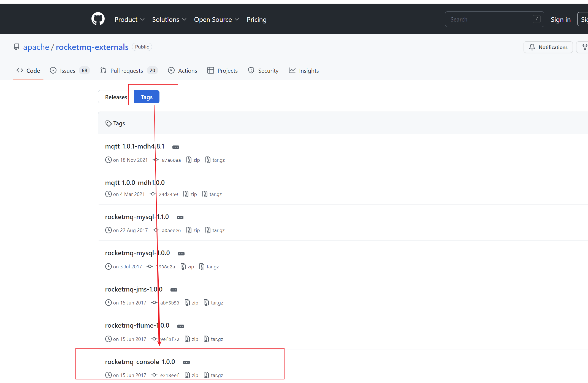Download tar.gz for rocketmq-flume-1.0.0

coord(213,339)
